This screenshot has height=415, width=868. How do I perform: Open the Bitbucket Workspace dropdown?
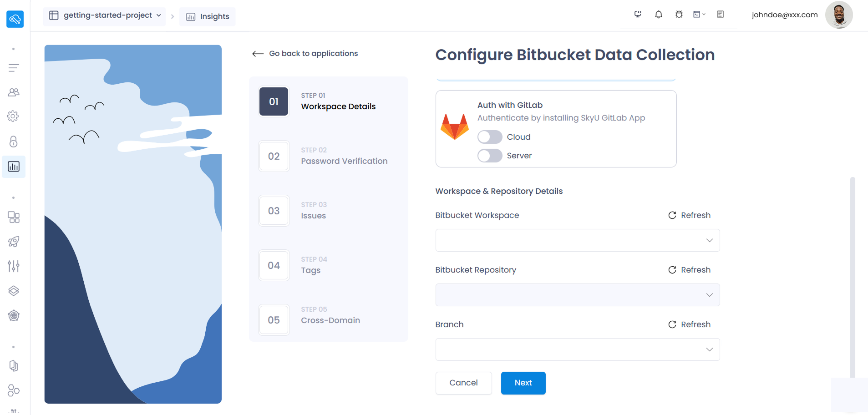pos(578,240)
